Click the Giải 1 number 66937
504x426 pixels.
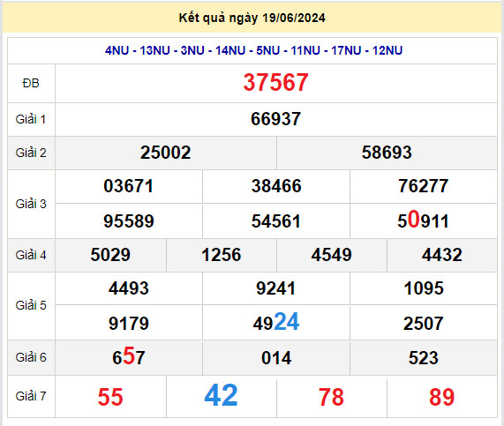click(x=275, y=119)
